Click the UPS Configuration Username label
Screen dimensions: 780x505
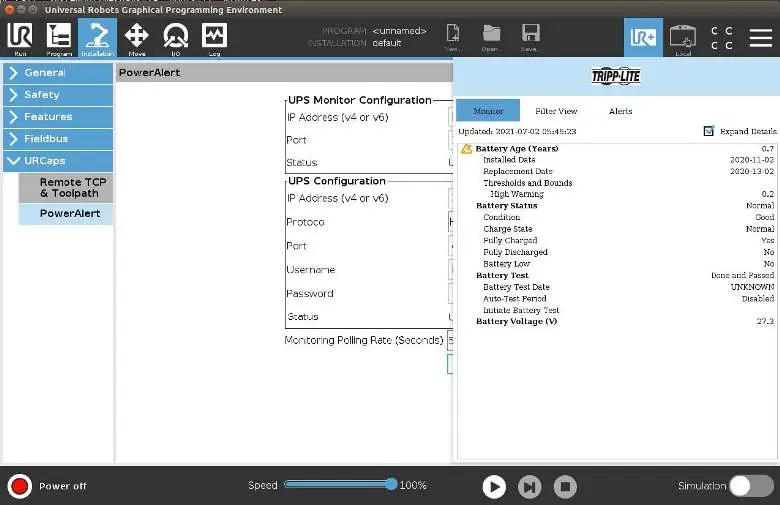pos(310,270)
